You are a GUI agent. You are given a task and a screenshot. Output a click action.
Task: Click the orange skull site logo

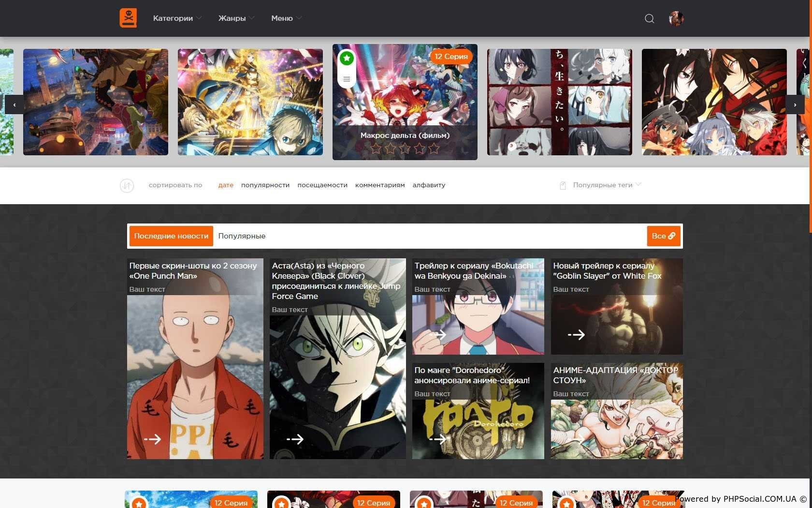pyautogui.click(x=128, y=18)
